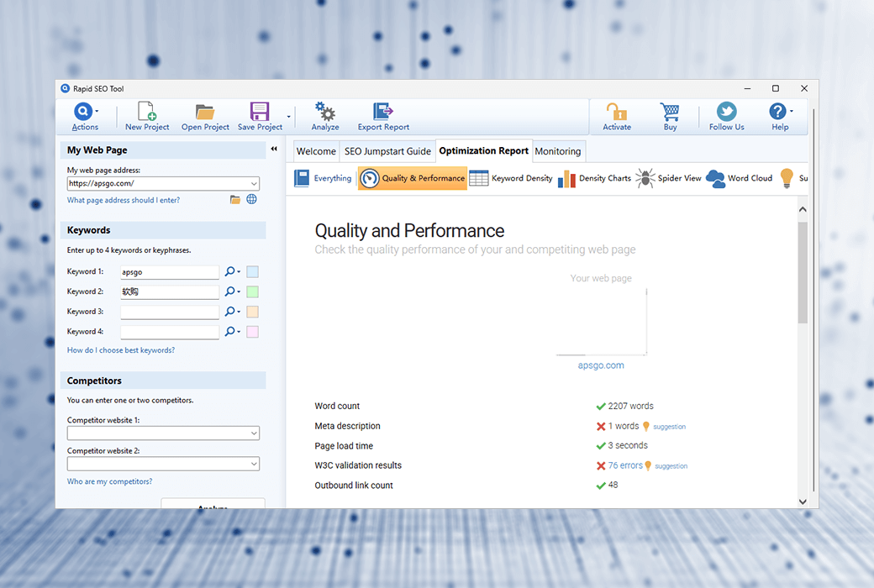Select the Quality & Performance view

coord(413,178)
